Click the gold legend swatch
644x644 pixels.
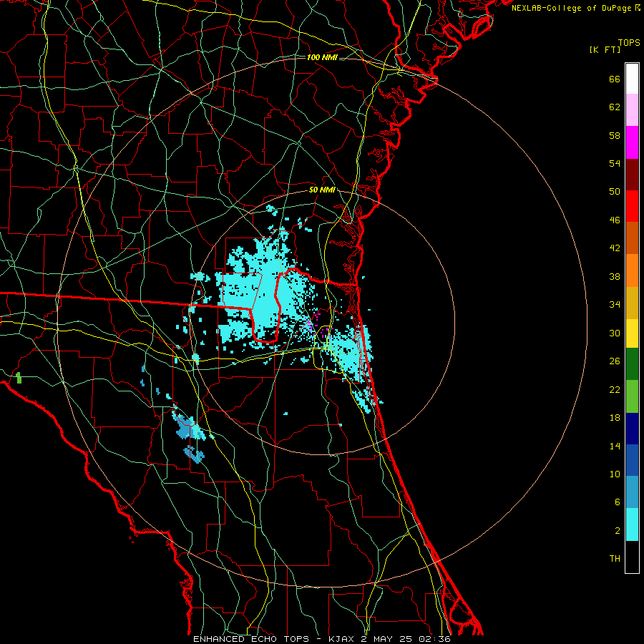click(x=632, y=303)
